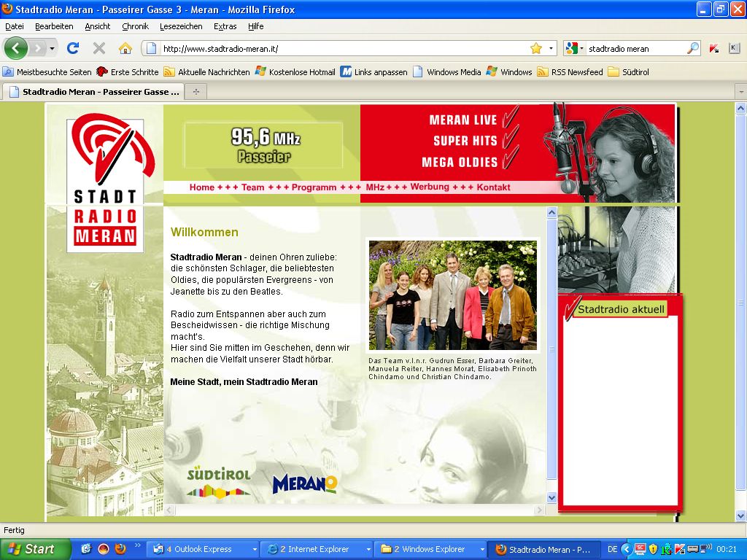The image size is (747, 560).
Task: Open the Erste Schritte bookmark
Action: pyautogui.click(x=128, y=72)
